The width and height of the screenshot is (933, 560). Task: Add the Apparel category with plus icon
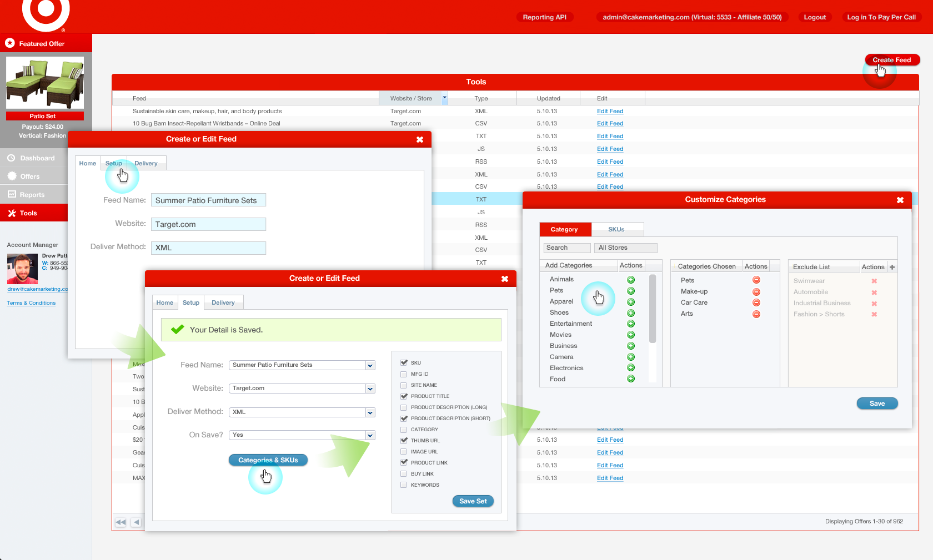click(631, 302)
